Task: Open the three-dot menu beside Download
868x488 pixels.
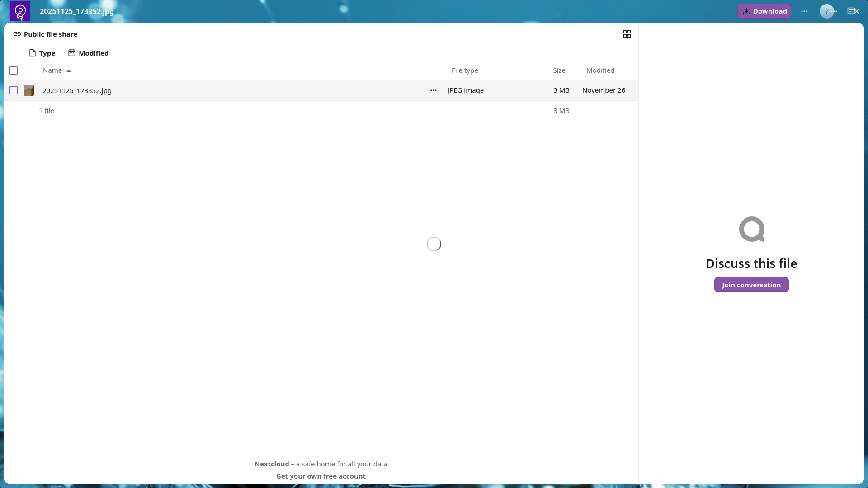Action: pyautogui.click(x=804, y=11)
